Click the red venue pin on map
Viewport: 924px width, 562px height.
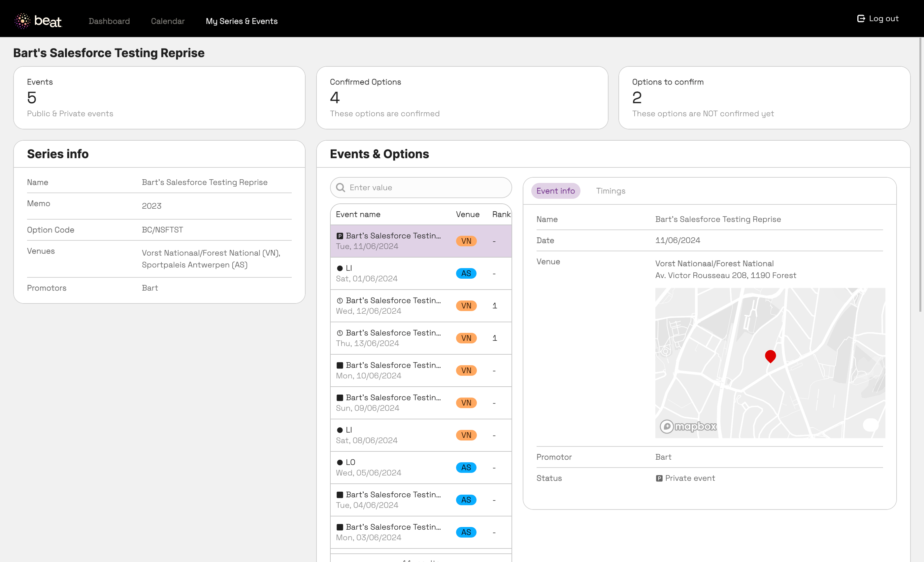pyautogui.click(x=770, y=356)
